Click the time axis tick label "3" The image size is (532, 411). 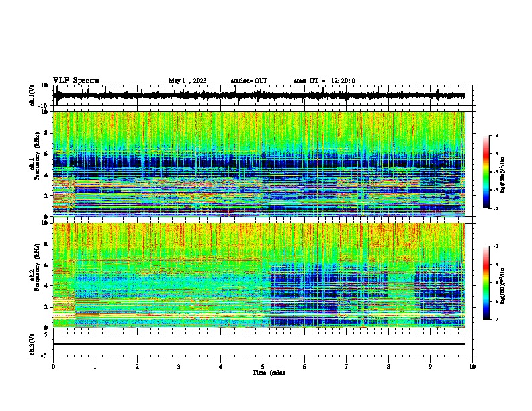179,367
